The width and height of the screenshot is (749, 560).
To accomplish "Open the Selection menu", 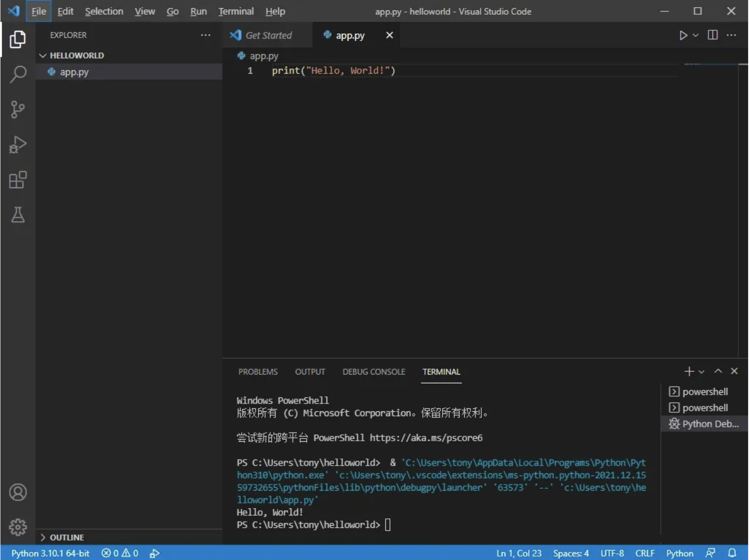I will pyautogui.click(x=104, y=11).
